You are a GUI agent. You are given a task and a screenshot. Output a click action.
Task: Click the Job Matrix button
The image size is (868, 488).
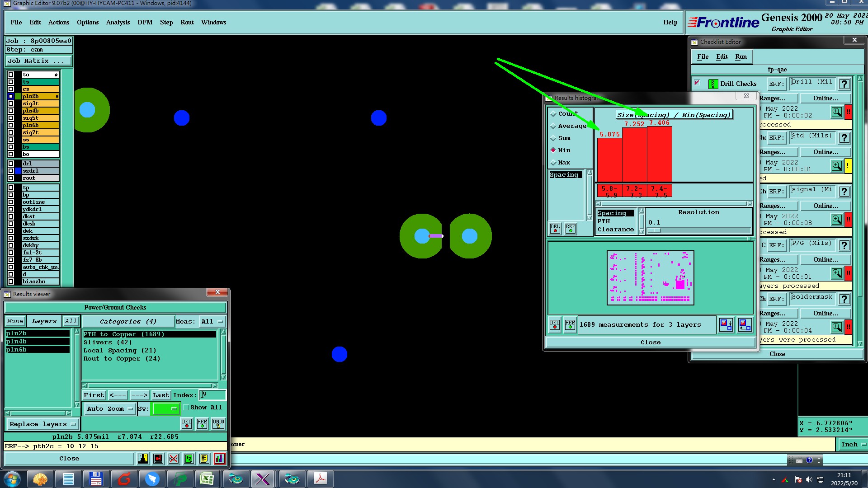(x=38, y=61)
